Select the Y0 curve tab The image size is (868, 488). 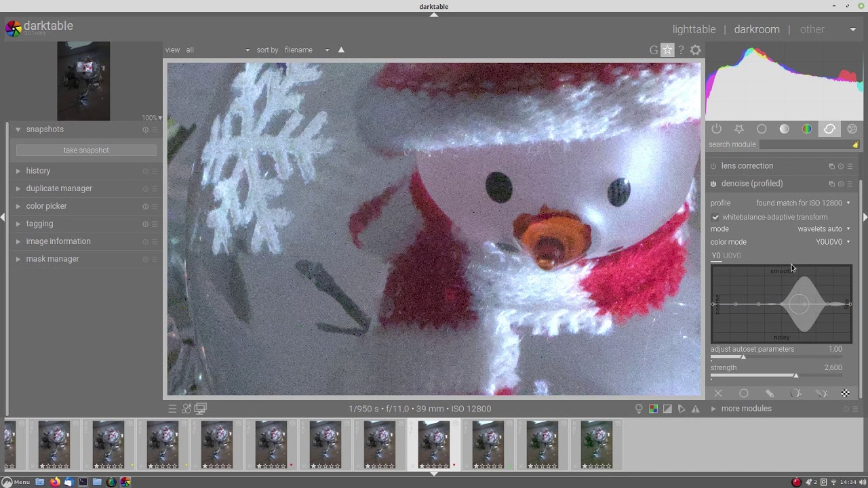(716, 256)
